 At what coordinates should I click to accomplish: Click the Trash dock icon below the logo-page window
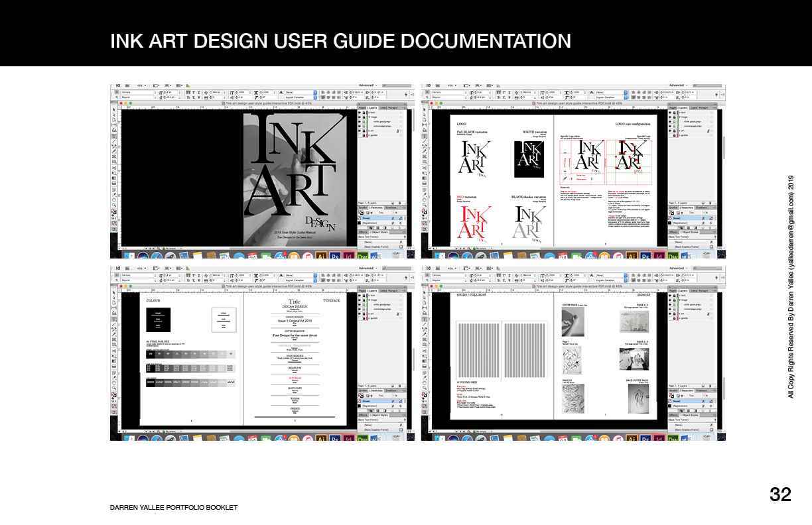(707, 254)
